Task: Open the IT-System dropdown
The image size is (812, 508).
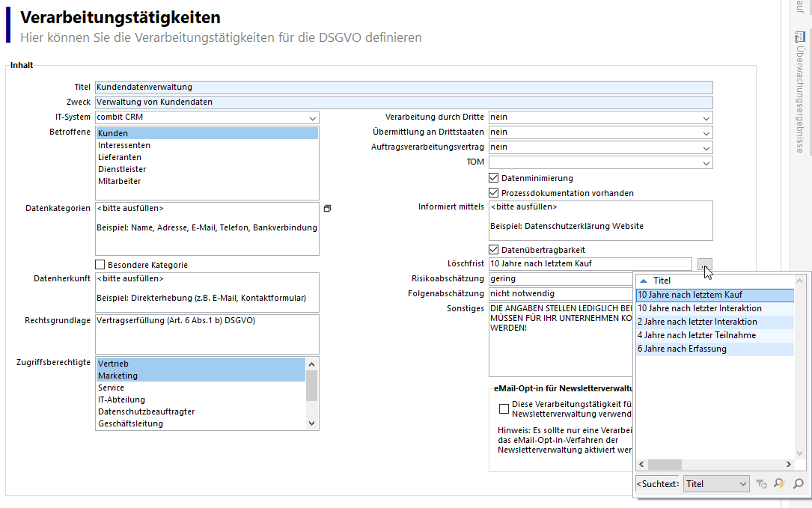Action: pyautogui.click(x=312, y=117)
